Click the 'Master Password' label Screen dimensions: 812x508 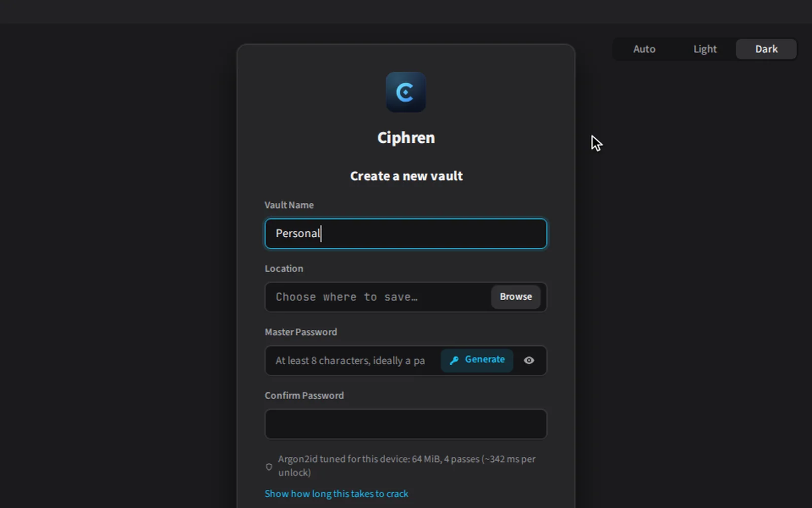click(x=300, y=332)
